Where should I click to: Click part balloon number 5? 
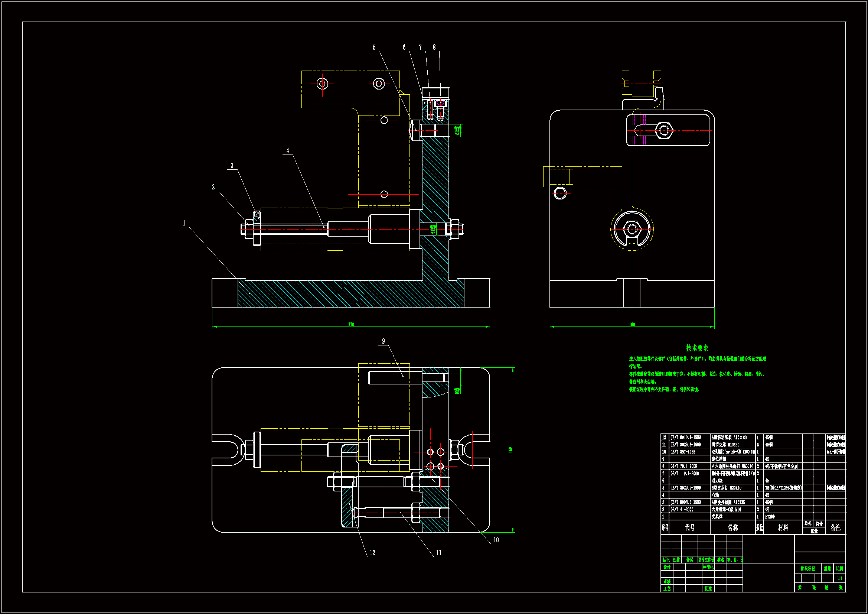coord(374,48)
